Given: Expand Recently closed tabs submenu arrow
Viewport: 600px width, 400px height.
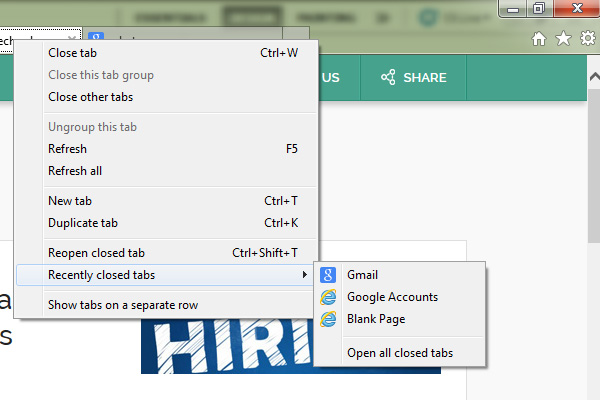Looking at the screenshot, I should pyautogui.click(x=305, y=274).
